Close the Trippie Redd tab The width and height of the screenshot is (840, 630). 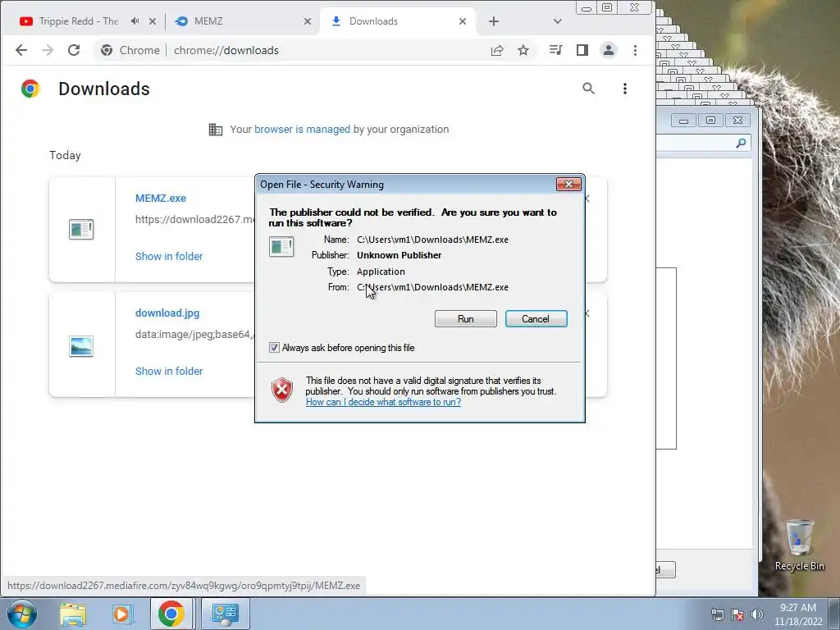(x=153, y=21)
